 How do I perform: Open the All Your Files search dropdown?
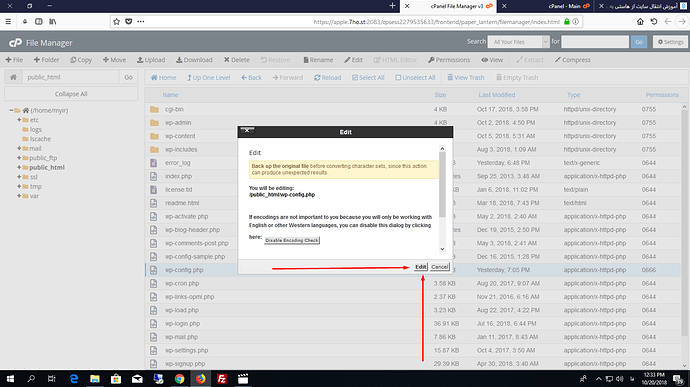click(519, 42)
